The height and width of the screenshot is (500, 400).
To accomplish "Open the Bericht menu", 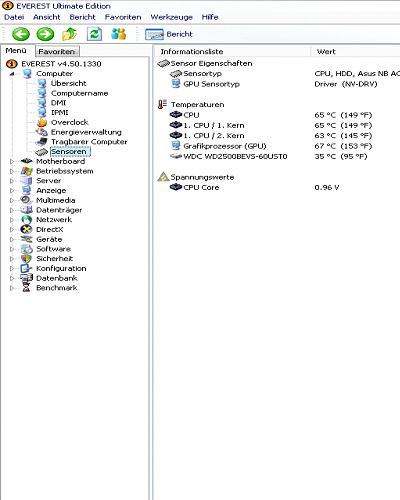I will (x=82, y=17).
